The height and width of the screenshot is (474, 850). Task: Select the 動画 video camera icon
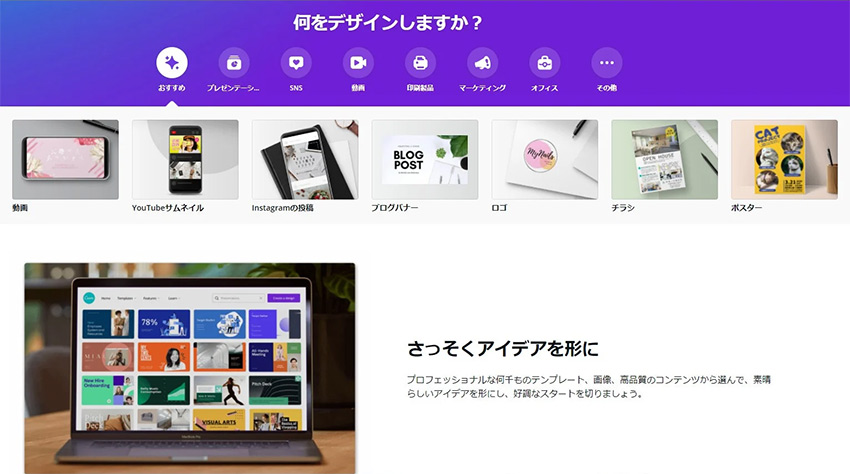click(x=358, y=63)
